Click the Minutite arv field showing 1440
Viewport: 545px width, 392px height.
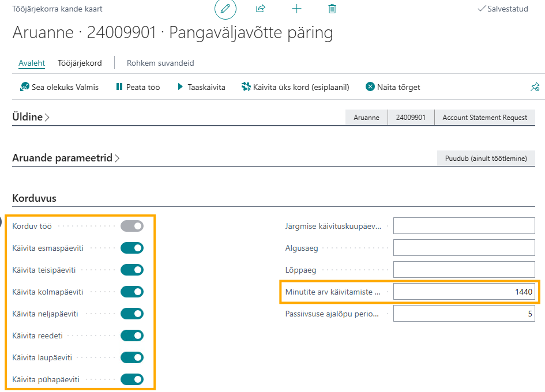point(464,292)
